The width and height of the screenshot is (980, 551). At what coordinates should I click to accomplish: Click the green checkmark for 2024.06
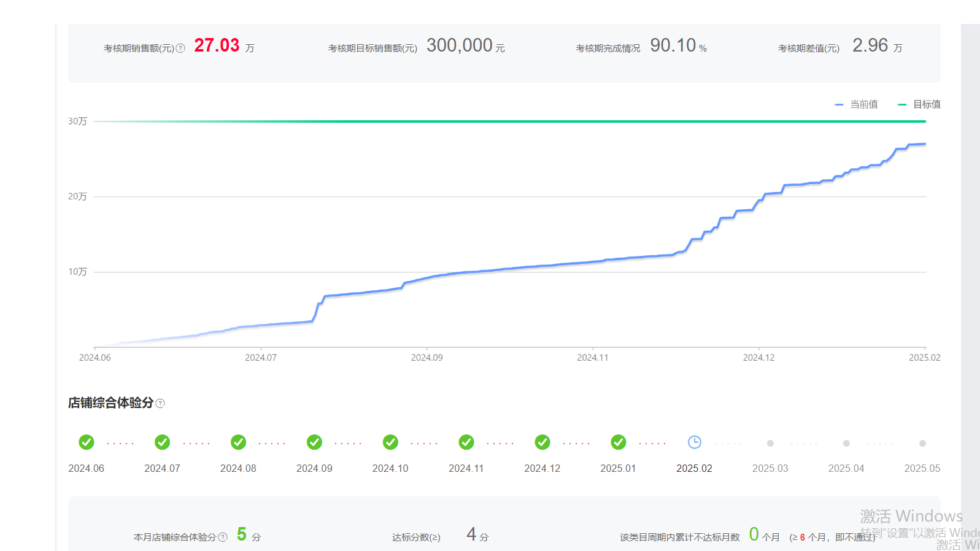87,442
